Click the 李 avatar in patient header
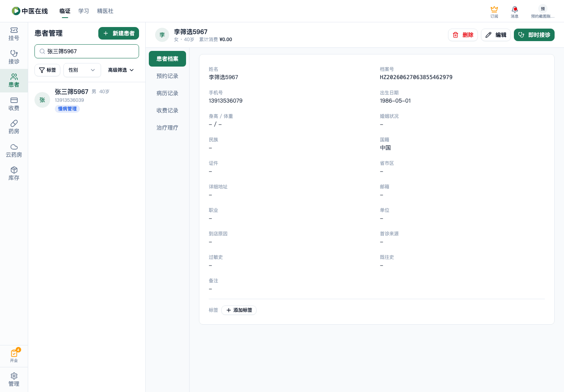The height and width of the screenshot is (392, 564). 162,35
